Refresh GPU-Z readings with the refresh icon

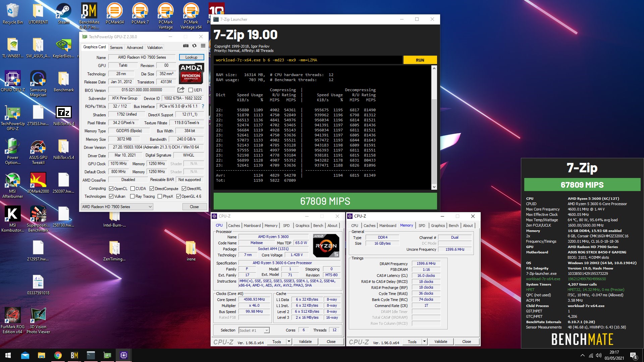tap(194, 46)
